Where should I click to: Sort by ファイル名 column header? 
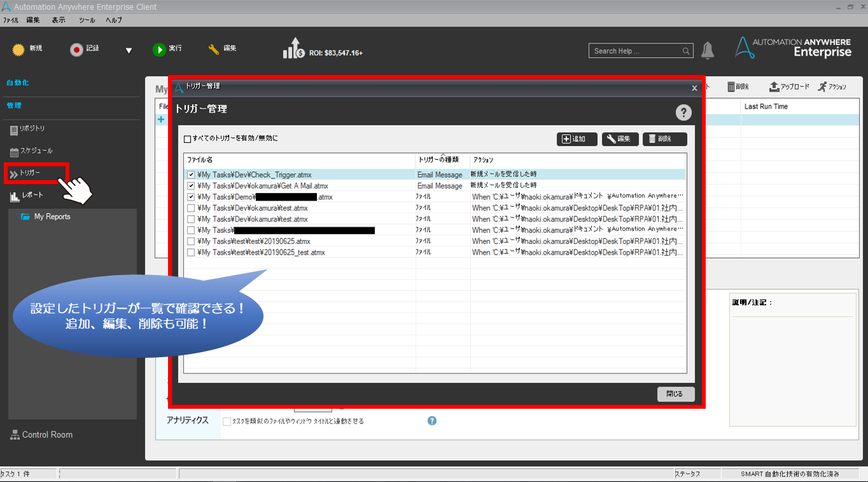coord(300,160)
